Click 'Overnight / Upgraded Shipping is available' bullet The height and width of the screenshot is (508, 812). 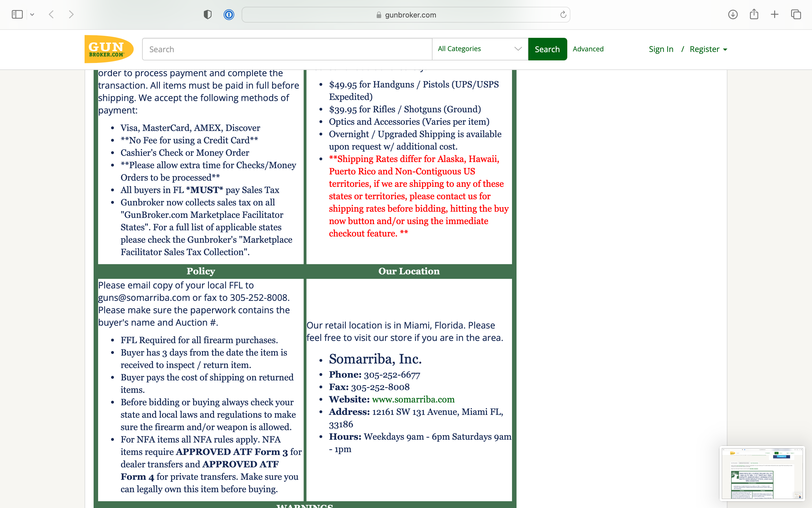pyautogui.click(x=415, y=141)
